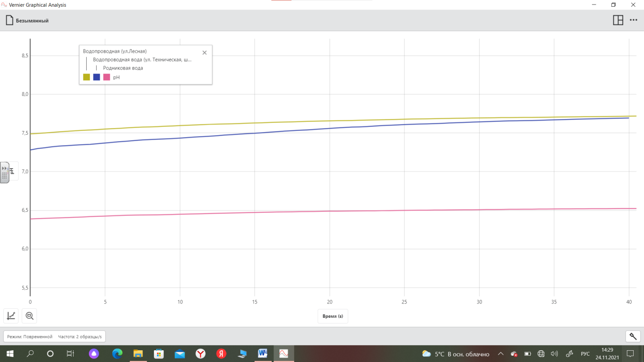Open the three-dot more options menu

pos(633,20)
